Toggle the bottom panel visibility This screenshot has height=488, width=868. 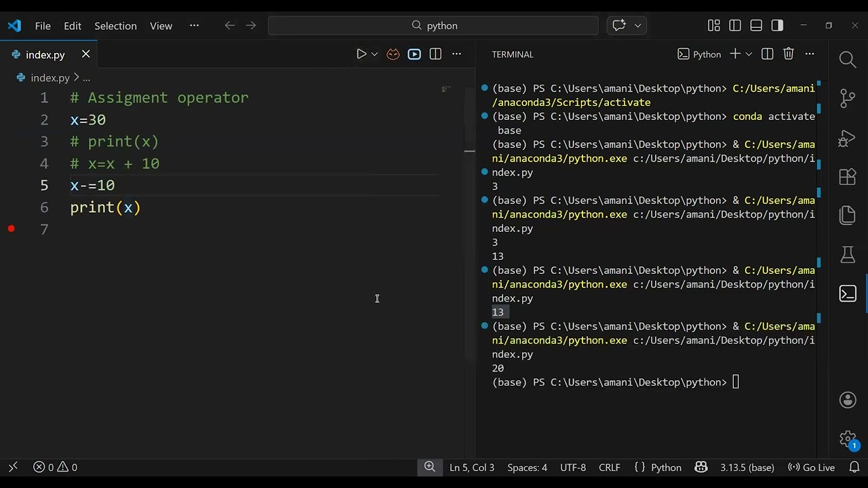point(756,25)
